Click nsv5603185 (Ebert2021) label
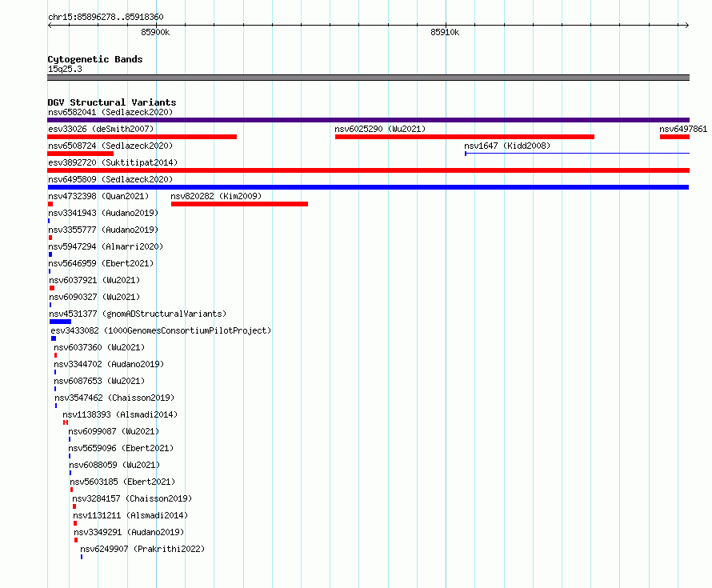Viewport: 712px width, 588px height. pos(122,482)
